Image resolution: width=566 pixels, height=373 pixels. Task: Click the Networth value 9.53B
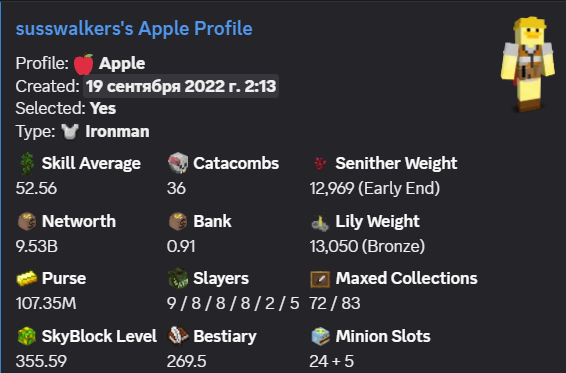tap(36, 247)
